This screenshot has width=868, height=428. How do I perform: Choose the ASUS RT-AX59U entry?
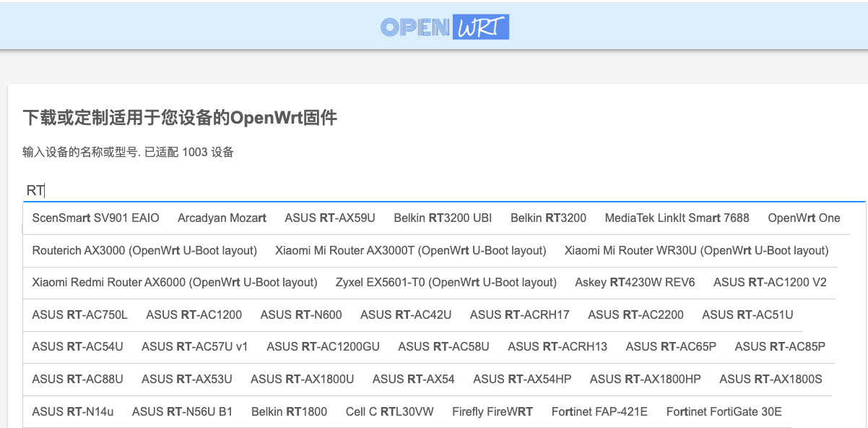pos(329,218)
